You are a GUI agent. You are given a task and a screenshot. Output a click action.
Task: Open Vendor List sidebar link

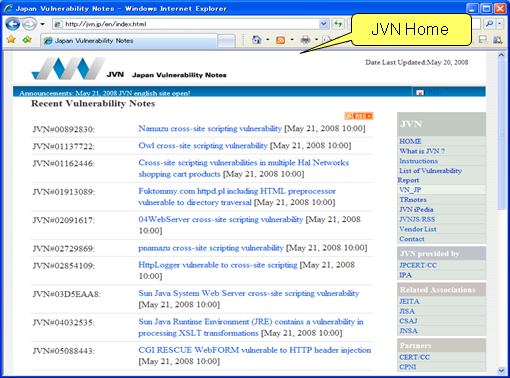[418, 229]
